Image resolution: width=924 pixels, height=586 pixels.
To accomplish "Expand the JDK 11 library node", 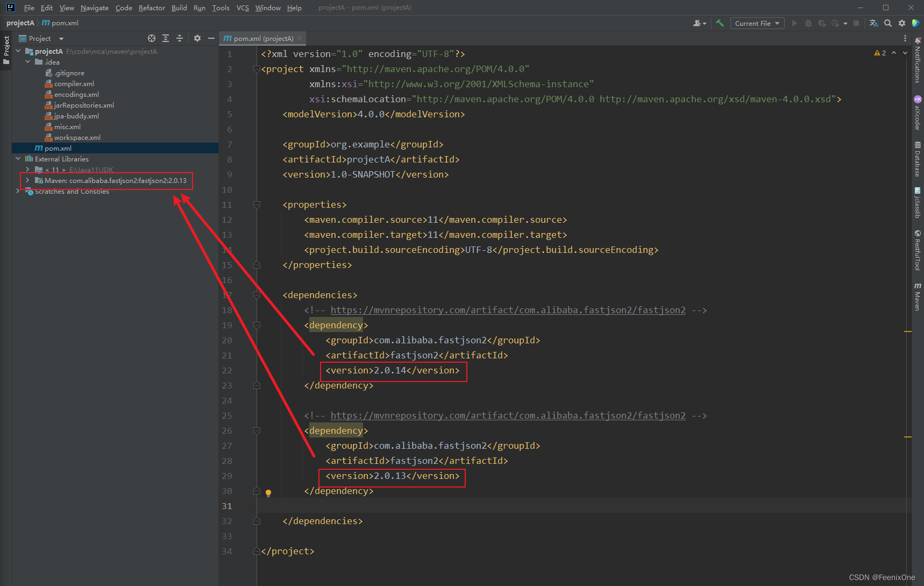I will [28, 170].
